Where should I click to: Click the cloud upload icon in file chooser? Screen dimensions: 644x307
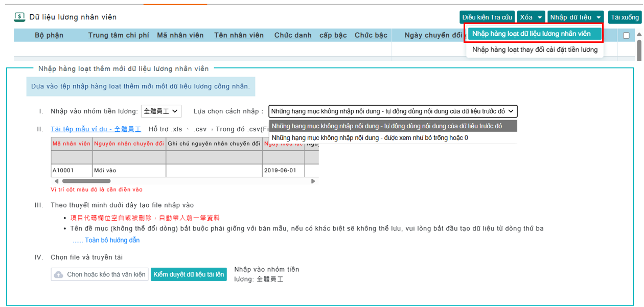point(59,274)
